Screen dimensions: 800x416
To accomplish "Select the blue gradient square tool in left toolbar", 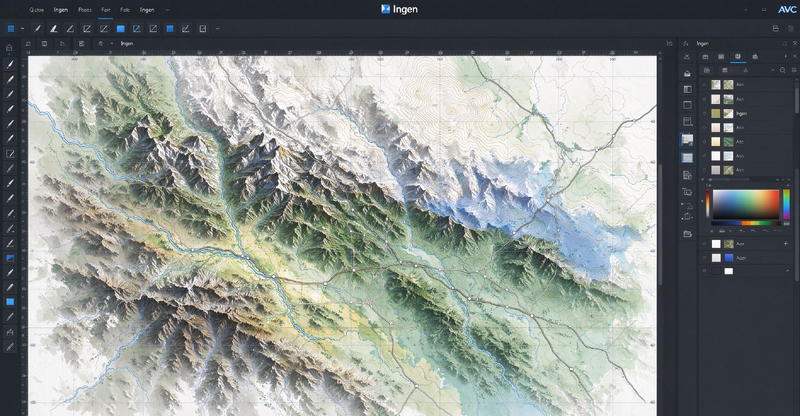I will pyautogui.click(x=10, y=258).
